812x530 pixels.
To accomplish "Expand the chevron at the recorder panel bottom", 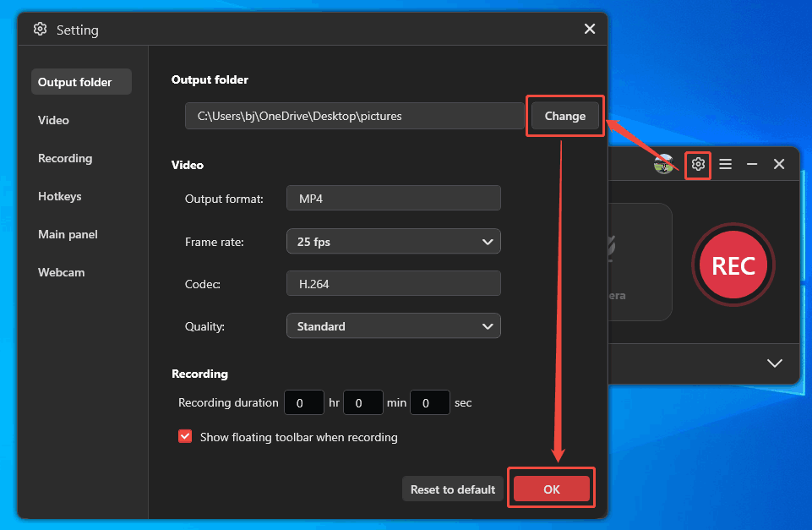I will tap(775, 363).
